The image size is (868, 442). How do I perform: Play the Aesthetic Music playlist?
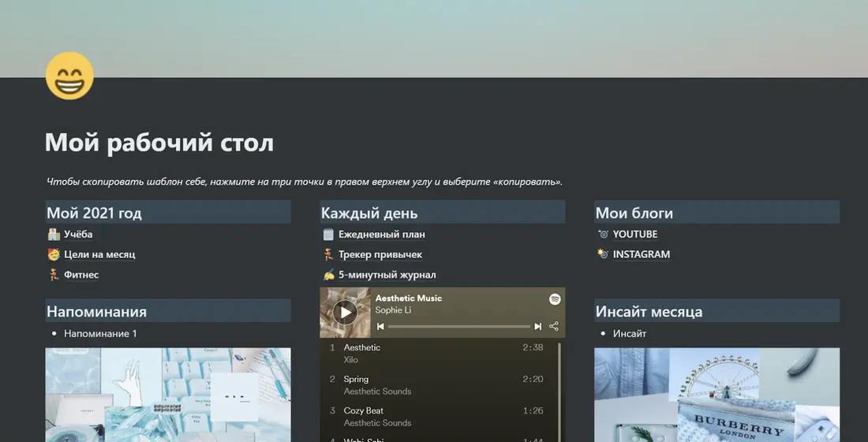click(x=346, y=313)
